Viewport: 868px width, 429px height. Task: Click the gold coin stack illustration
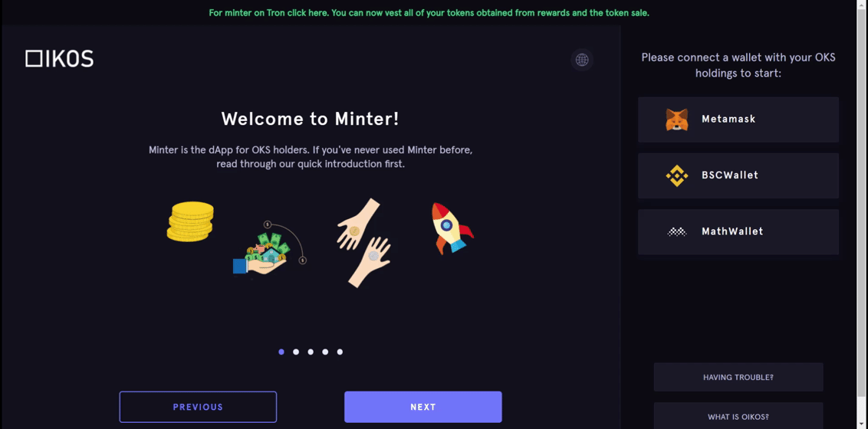pos(190,221)
